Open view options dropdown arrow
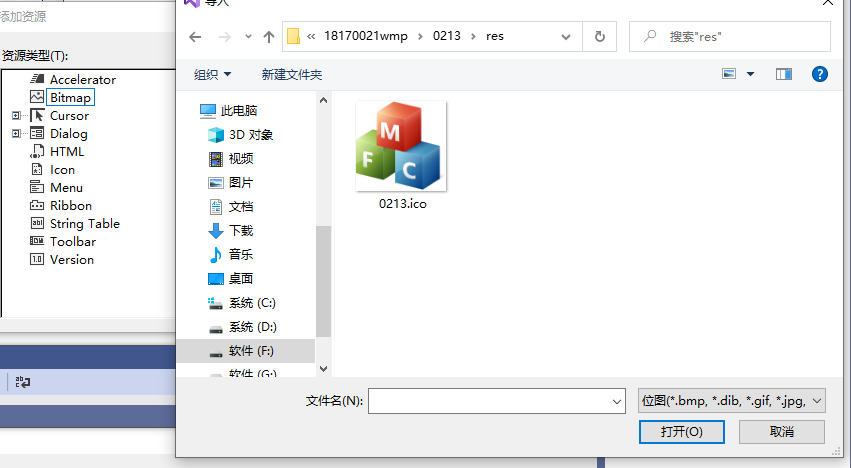The width and height of the screenshot is (851, 468). [x=751, y=74]
